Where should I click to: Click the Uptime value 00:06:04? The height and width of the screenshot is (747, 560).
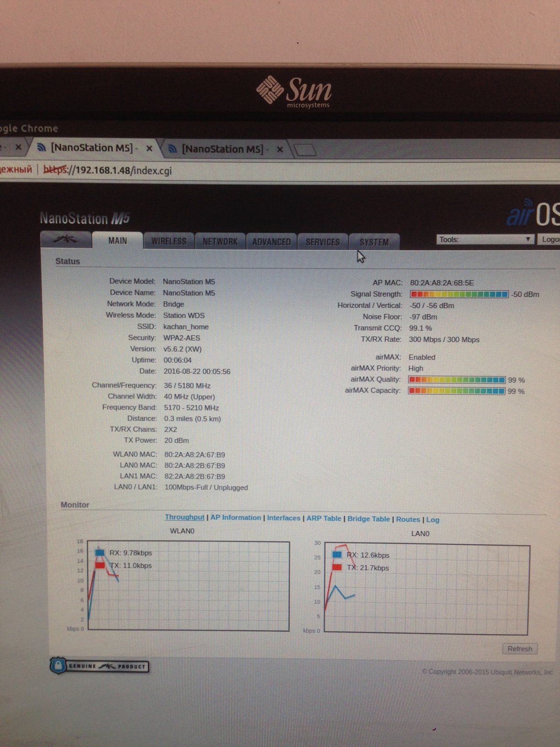coord(178,360)
